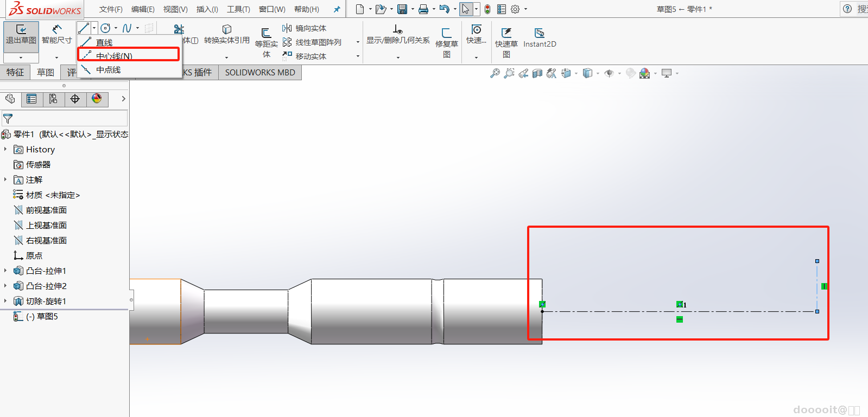Open the DimXpertManager crosshair tab

75,99
